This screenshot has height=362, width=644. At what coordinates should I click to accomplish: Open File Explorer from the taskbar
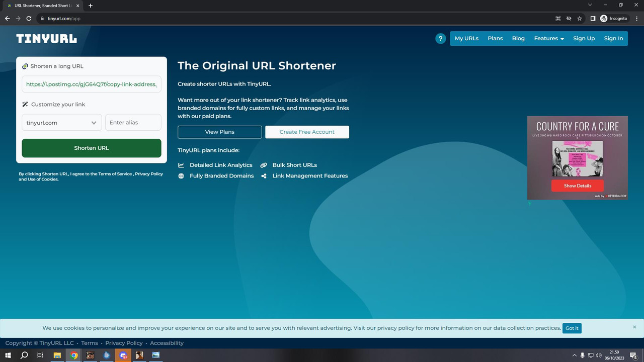[57, 355]
